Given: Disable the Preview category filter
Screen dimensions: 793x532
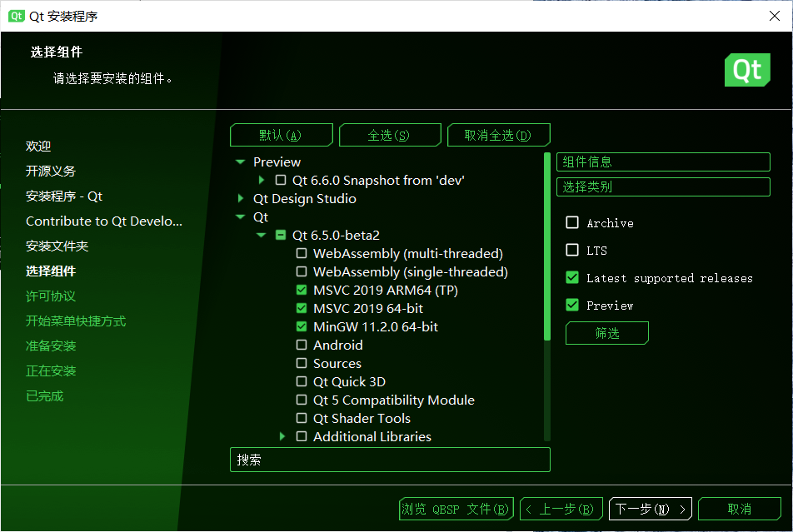Looking at the screenshot, I should pyautogui.click(x=572, y=305).
